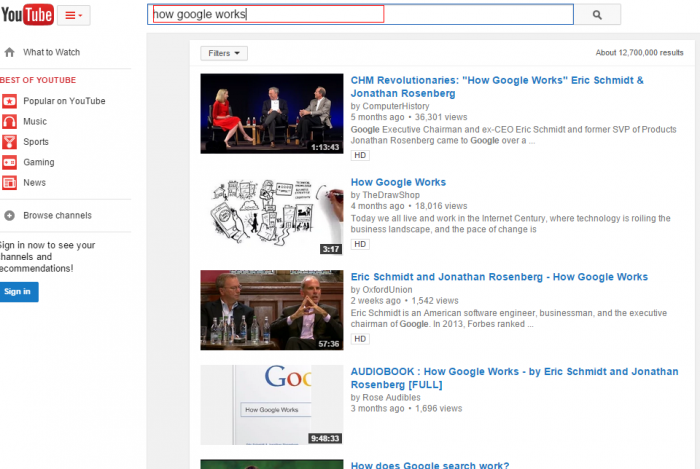Click the Gaming controller icon
The width and height of the screenshot is (700, 469).
(x=9, y=162)
